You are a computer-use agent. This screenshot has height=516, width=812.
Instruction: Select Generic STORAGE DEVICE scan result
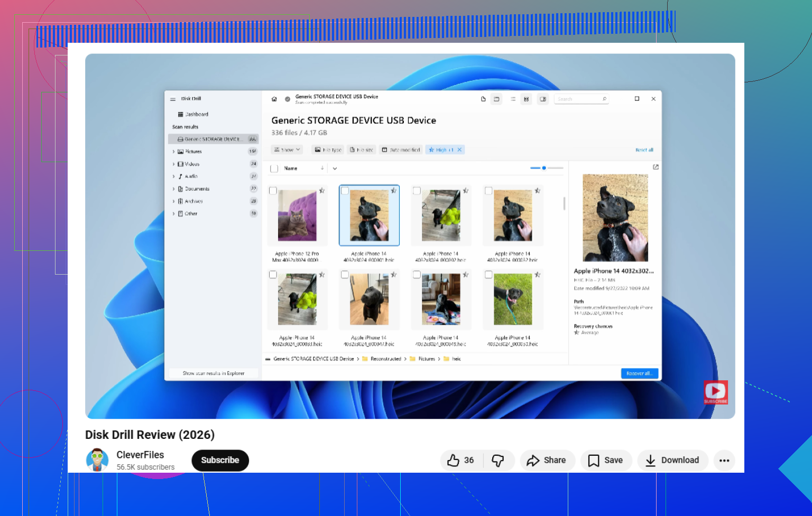coord(213,139)
